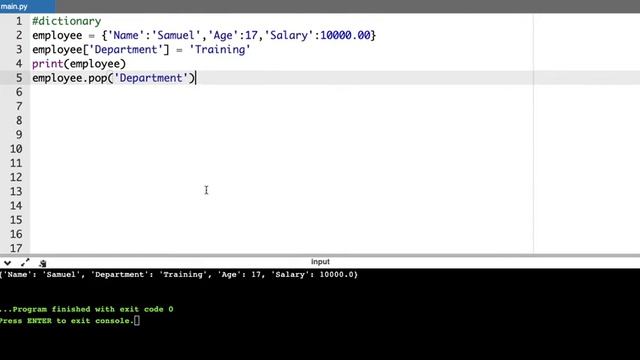Click line number 1 in the gutter

pyautogui.click(x=19, y=21)
